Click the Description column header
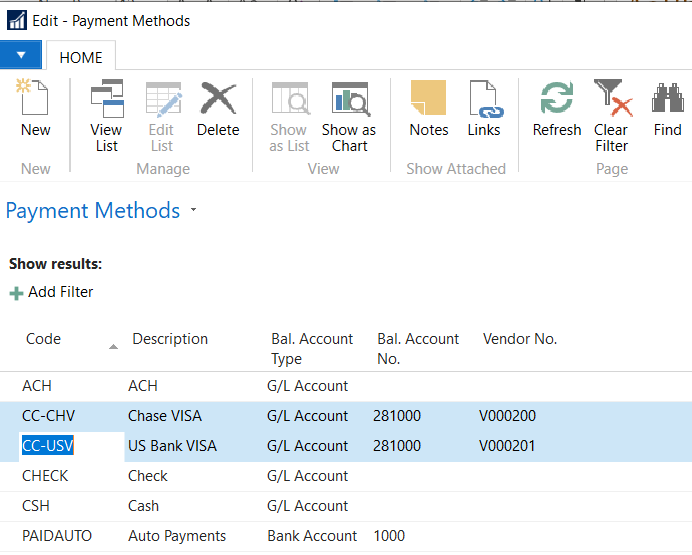 pos(170,339)
